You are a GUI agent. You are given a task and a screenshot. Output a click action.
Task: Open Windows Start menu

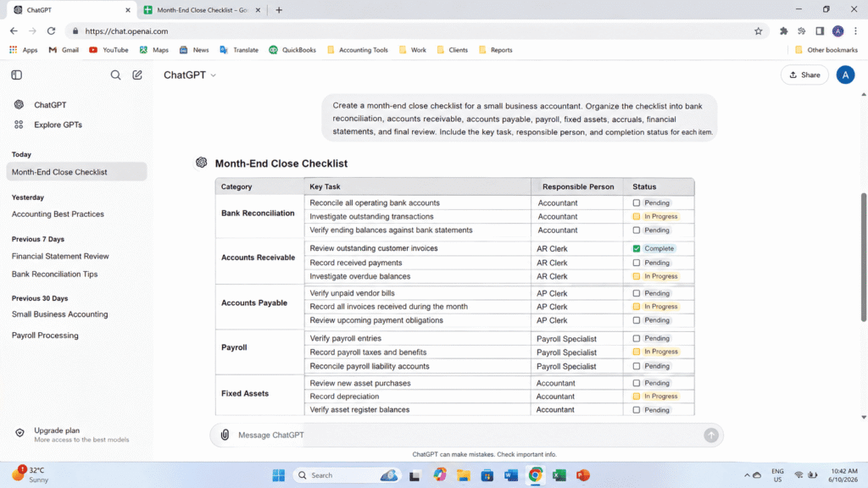[x=278, y=474]
